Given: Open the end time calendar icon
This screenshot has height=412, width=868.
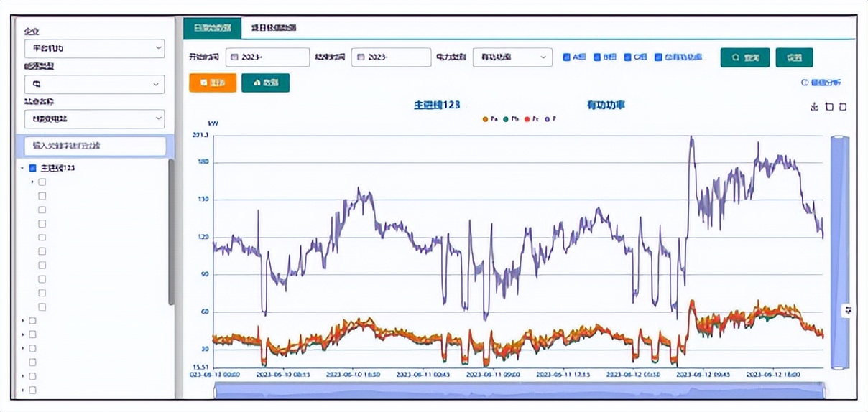Looking at the screenshot, I should [x=361, y=57].
